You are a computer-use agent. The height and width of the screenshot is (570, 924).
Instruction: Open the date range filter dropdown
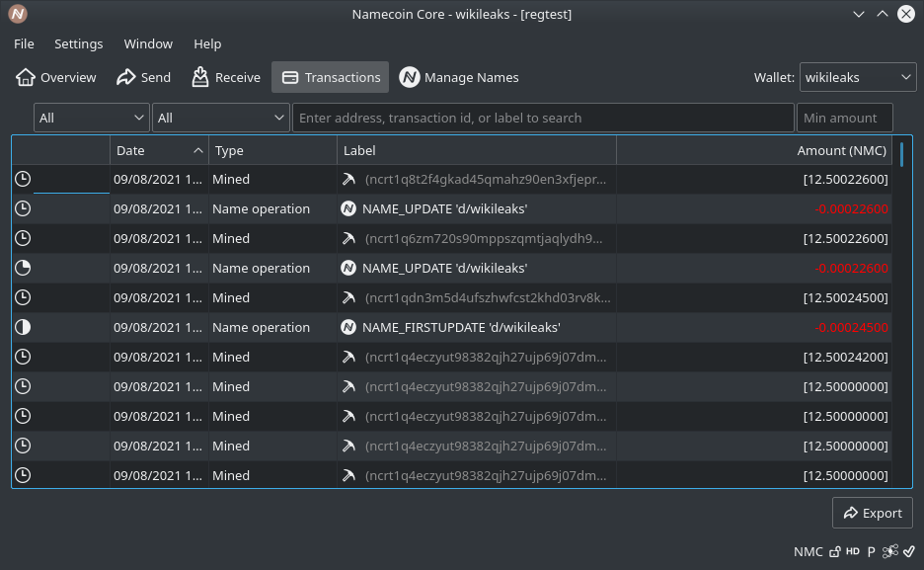90,117
